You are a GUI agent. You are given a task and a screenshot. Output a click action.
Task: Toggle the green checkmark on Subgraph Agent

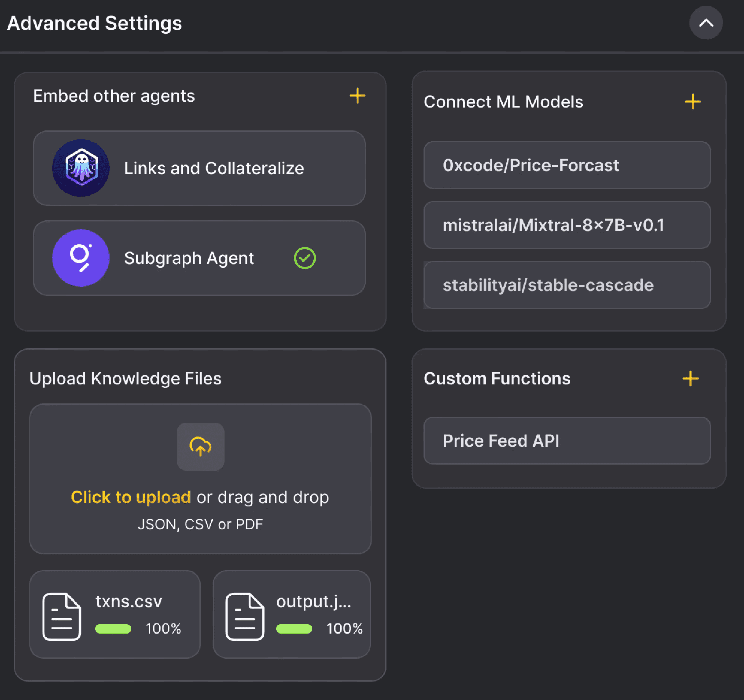point(305,258)
